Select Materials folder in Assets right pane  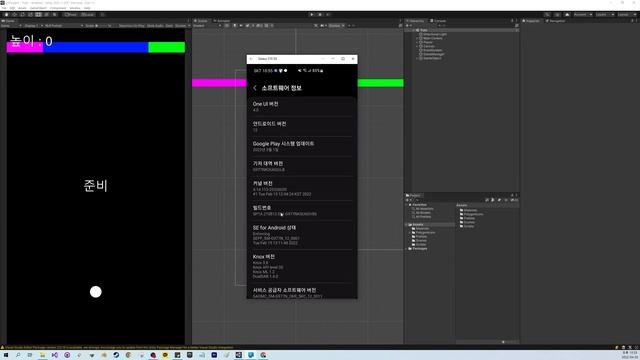click(x=470, y=210)
